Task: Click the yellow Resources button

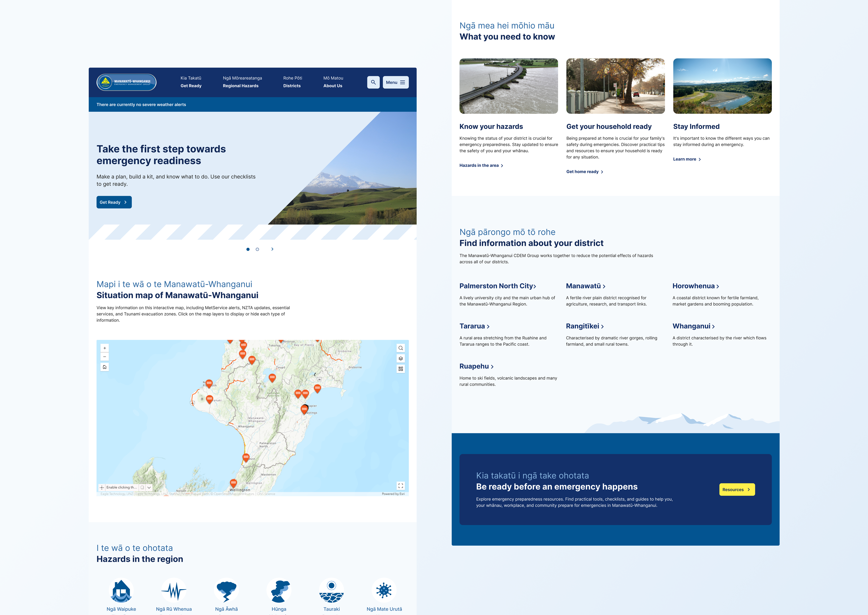Action: [x=737, y=490]
